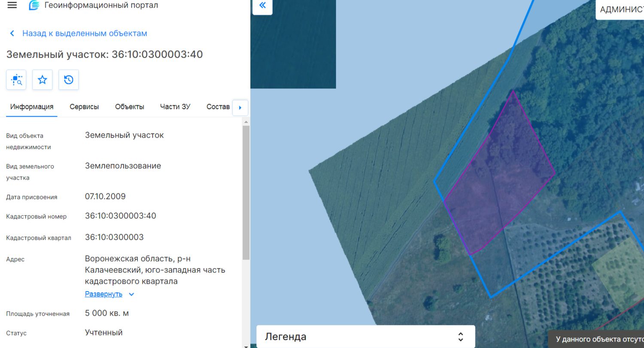This screenshot has height=348, width=644.
Task: Click the area value 5 000 кв. м
Action: (x=107, y=313)
